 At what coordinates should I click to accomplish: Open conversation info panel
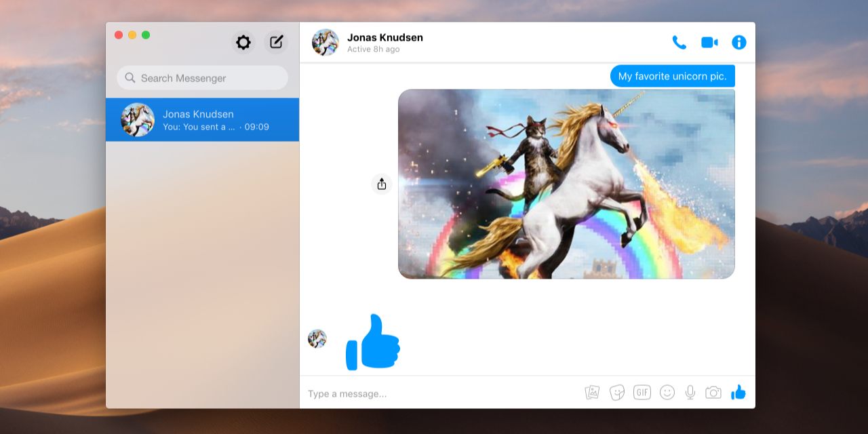pyautogui.click(x=739, y=42)
